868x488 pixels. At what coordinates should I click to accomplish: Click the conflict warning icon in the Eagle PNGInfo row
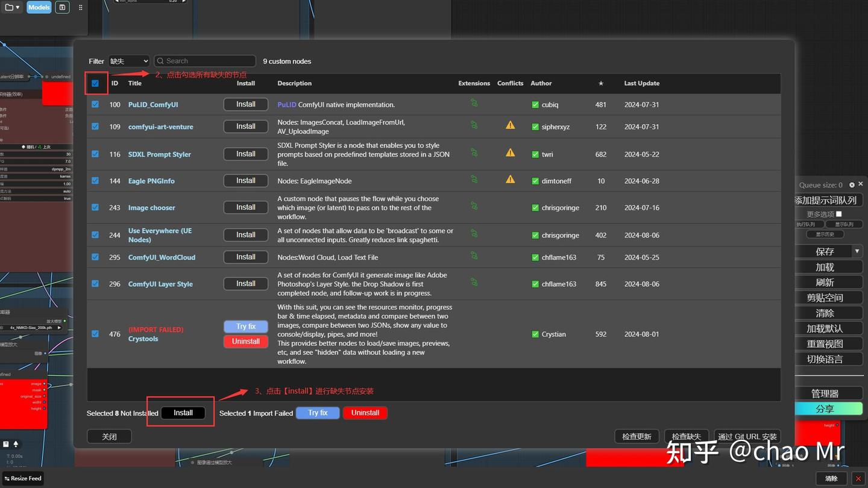511,179
